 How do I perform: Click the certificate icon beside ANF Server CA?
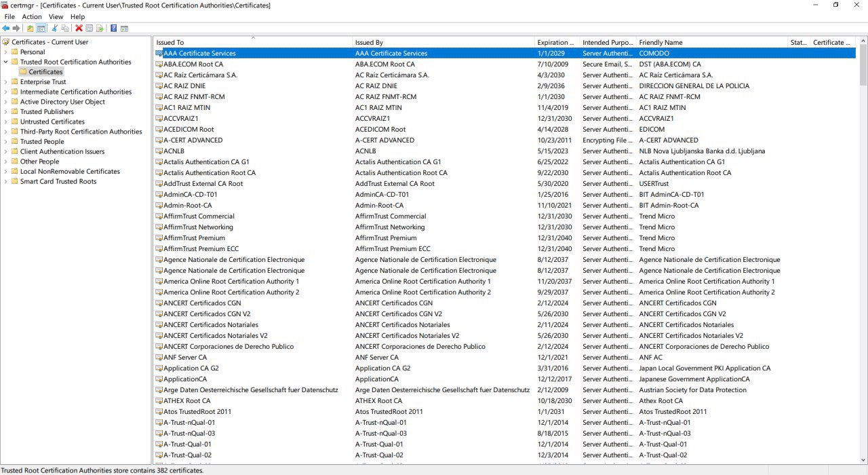[159, 357]
